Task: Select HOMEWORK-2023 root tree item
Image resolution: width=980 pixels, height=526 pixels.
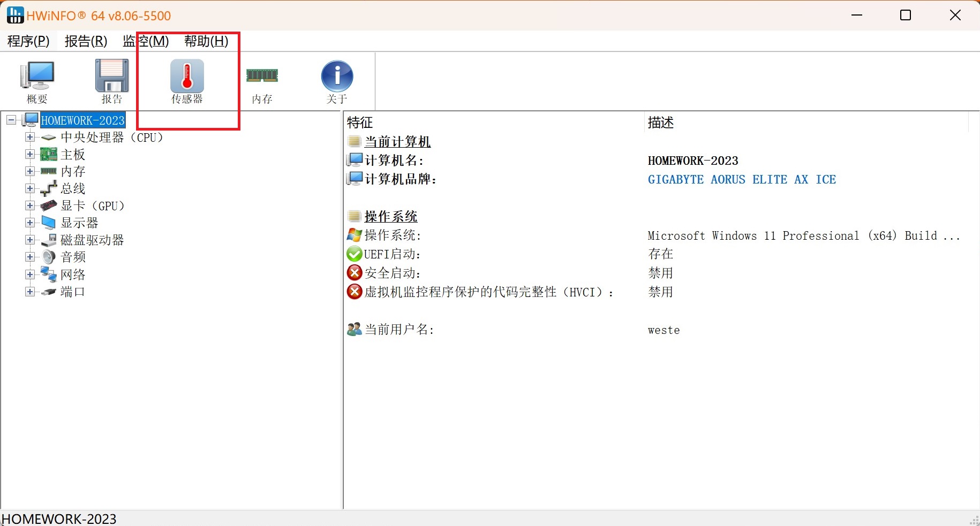Action: tap(83, 120)
